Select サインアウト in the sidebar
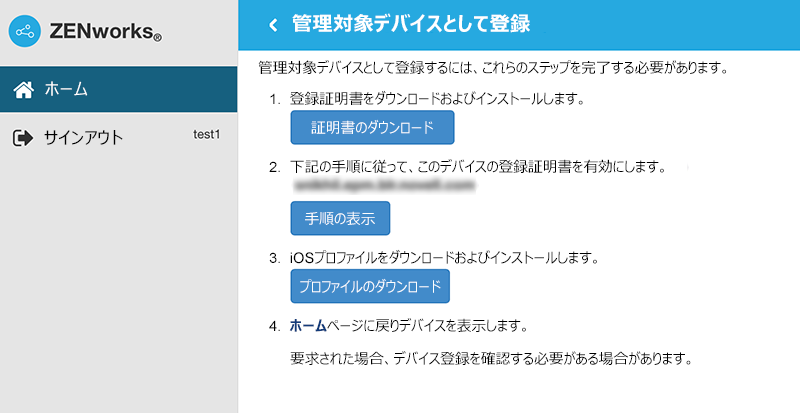Screen dimensions: 800x413 [83, 138]
